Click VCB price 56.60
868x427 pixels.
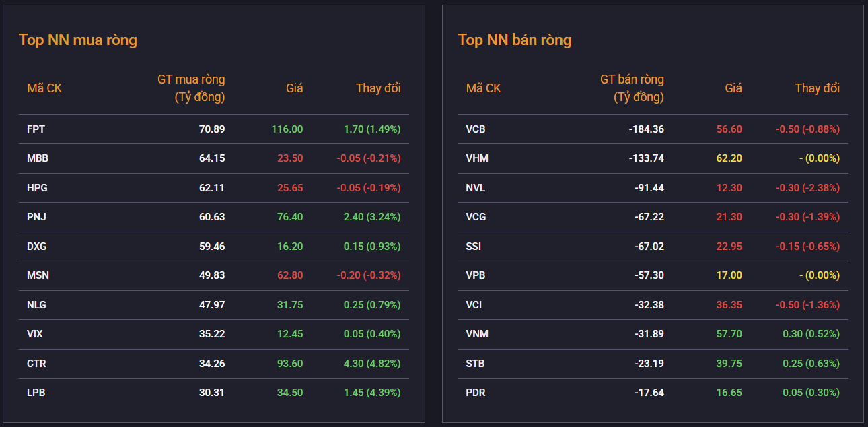tap(729, 129)
